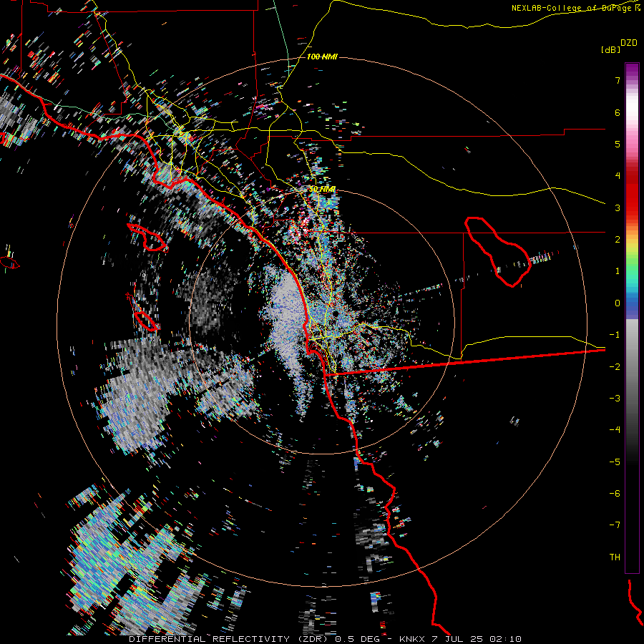
Task: Click the NEXLAB-College of DuPage credit text
Action: coord(575,8)
